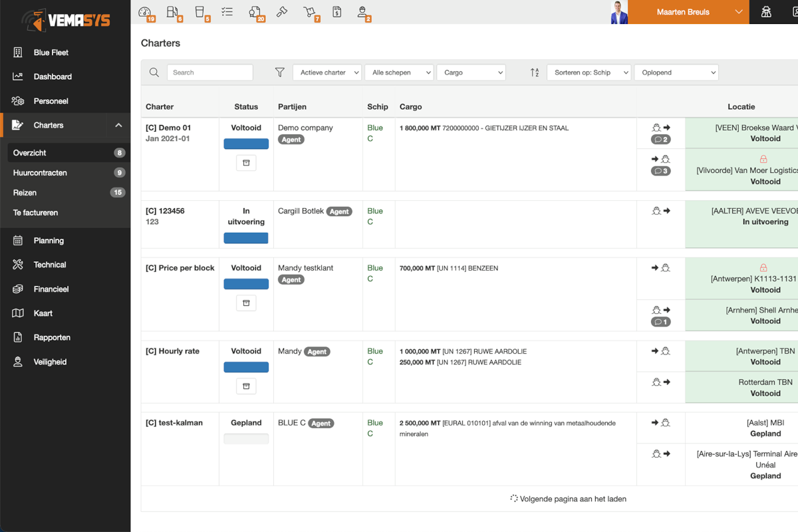Click the search magnifier icon

coord(154,72)
